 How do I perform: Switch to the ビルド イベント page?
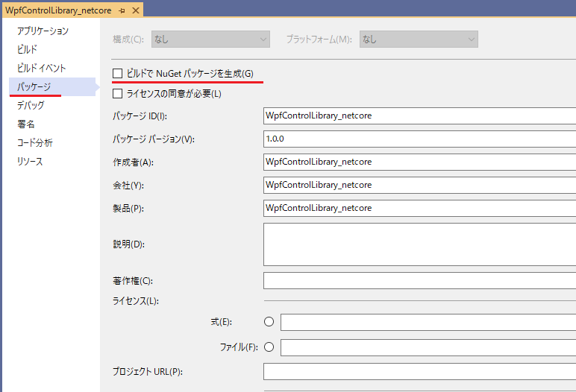[x=41, y=68]
